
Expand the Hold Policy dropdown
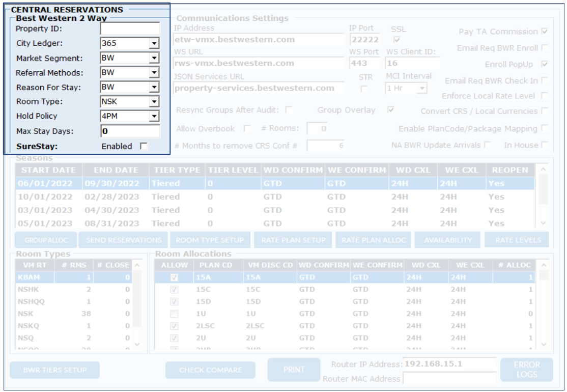tap(154, 117)
